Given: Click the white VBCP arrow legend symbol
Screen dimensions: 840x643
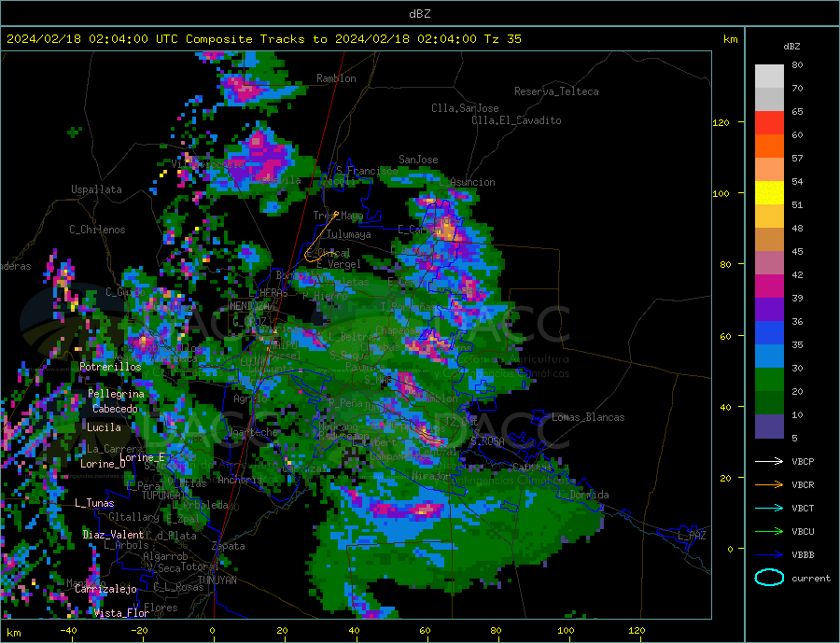Looking at the screenshot, I should (769, 461).
